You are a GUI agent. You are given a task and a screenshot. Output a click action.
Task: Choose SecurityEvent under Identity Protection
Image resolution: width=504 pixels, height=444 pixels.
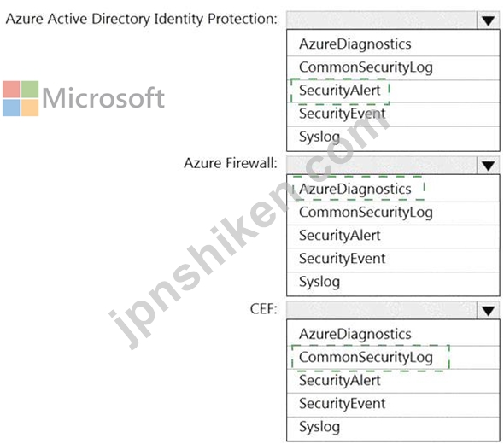point(393,114)
